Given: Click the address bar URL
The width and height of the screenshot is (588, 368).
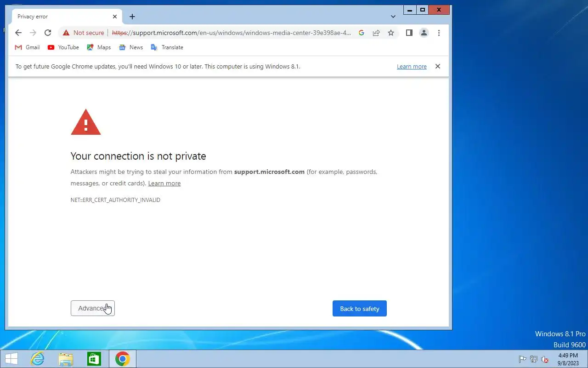Looking at the screenshot, I should pos(232,33).
